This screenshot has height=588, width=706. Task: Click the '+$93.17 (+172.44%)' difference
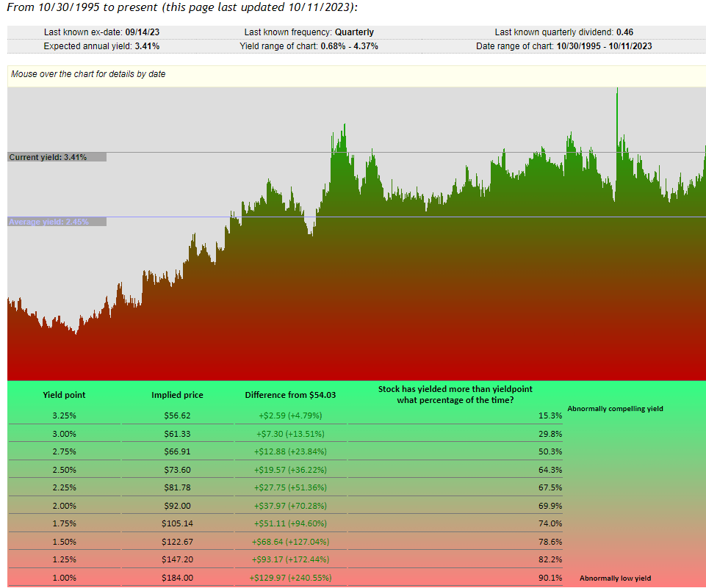point(290,559)
